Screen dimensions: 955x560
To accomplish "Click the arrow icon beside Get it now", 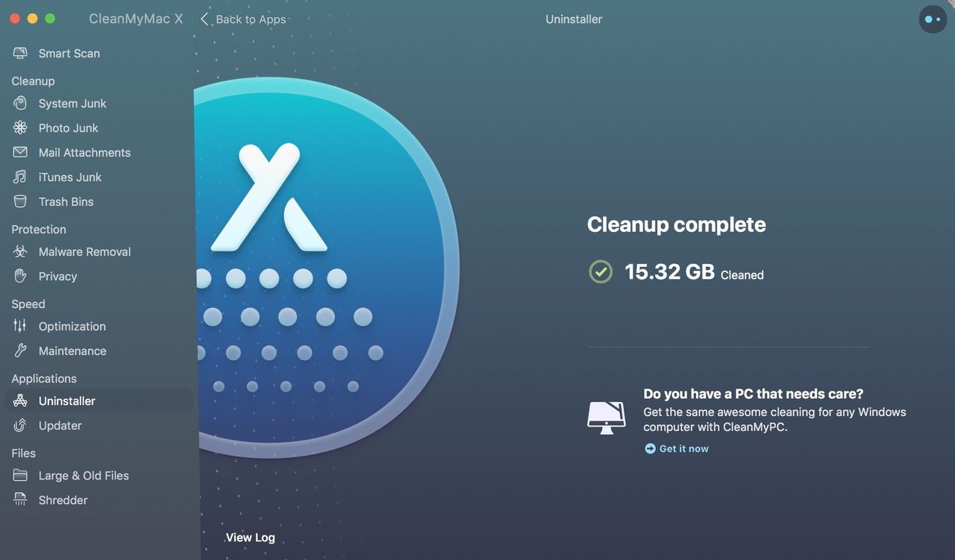I will point(650,448).
